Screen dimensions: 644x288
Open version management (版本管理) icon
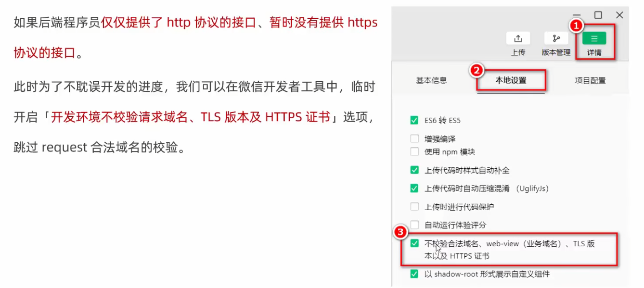[x=556, y=38]
